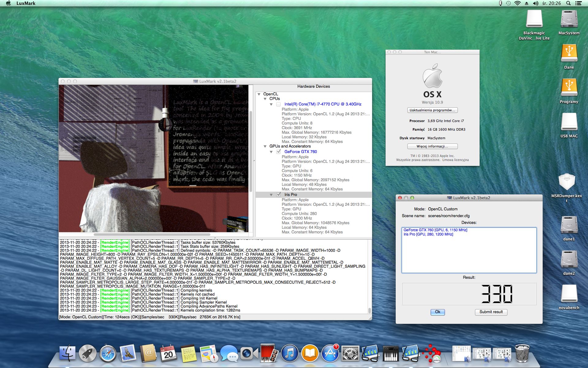588x368 pixels.
Task: Select the dane1 drive icon
Action: (x=569, y=228)
